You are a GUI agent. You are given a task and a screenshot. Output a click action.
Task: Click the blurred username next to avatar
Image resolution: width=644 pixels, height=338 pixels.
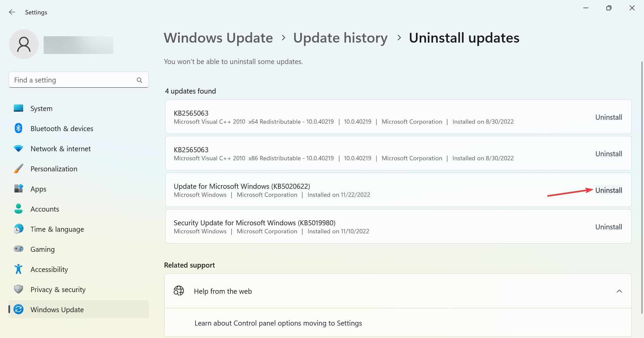pyautogui.click(x=78, y=45)
